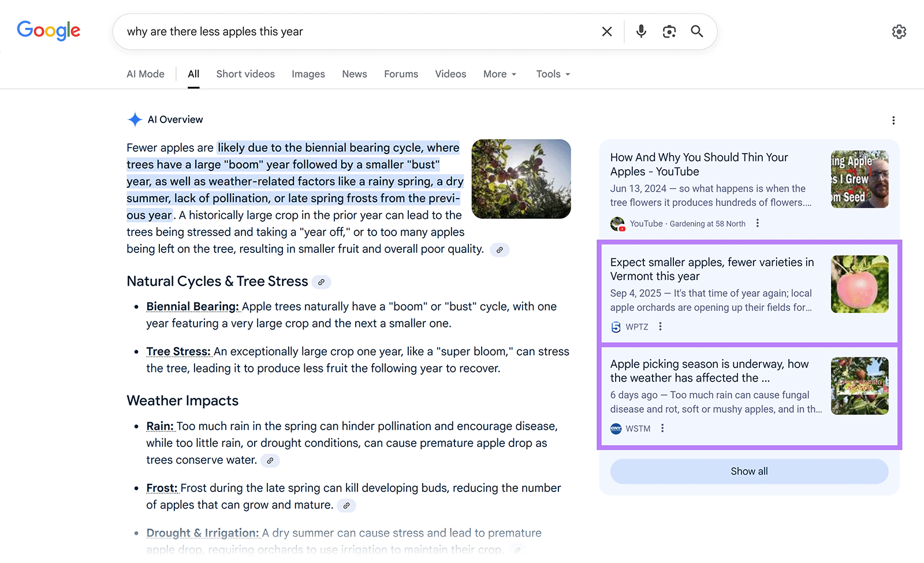Viewport: 924px width, 563px height.
Task: Open the Tools dropdown
Action: (x=553, y=74)
